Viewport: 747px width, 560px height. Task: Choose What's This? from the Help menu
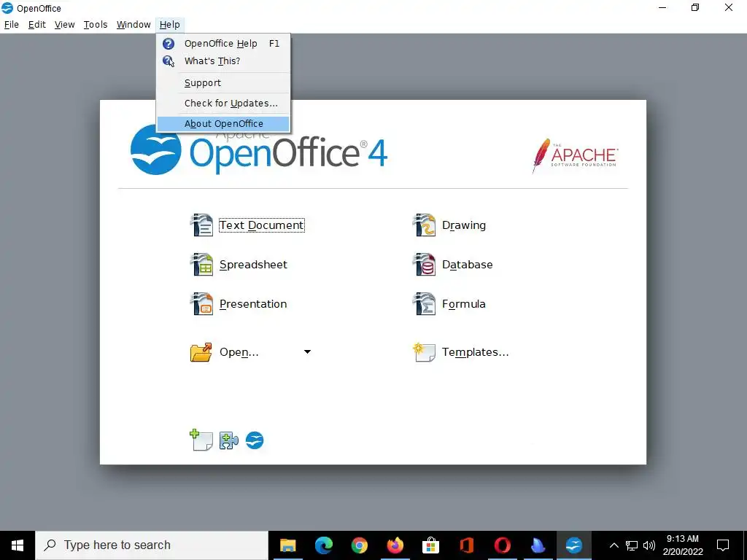(x=223, y=61)
